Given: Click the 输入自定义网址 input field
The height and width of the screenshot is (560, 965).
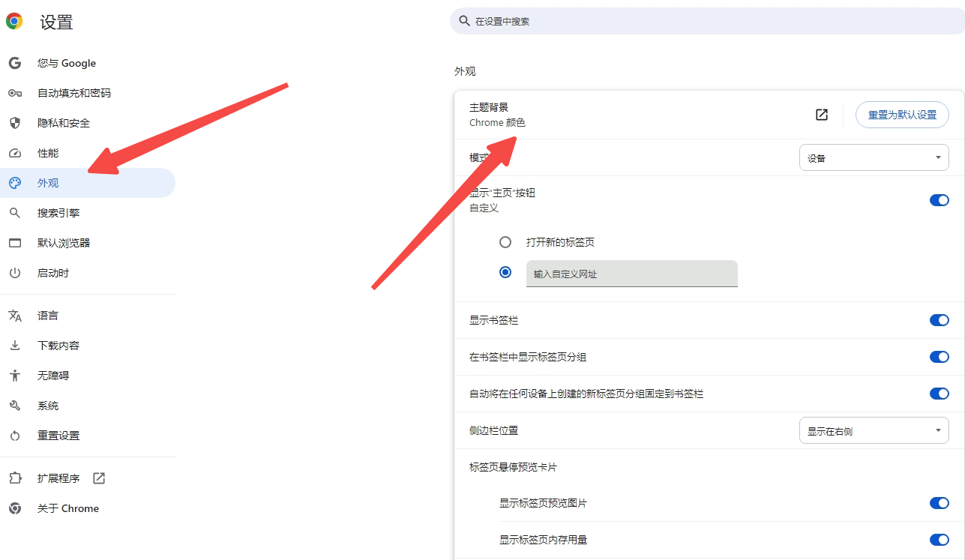Looking at the screenshot, I should 632,274.
